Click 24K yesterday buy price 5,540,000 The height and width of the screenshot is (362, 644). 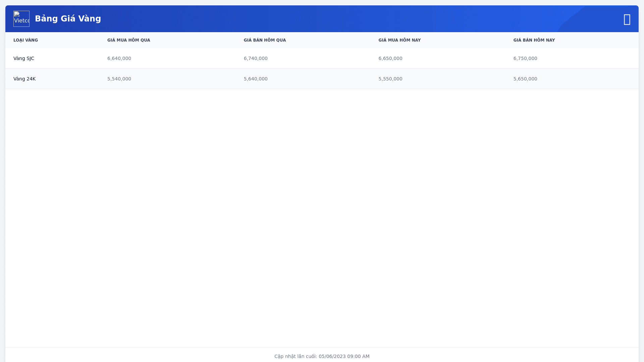pyautogui.click(x=119, y=79)
